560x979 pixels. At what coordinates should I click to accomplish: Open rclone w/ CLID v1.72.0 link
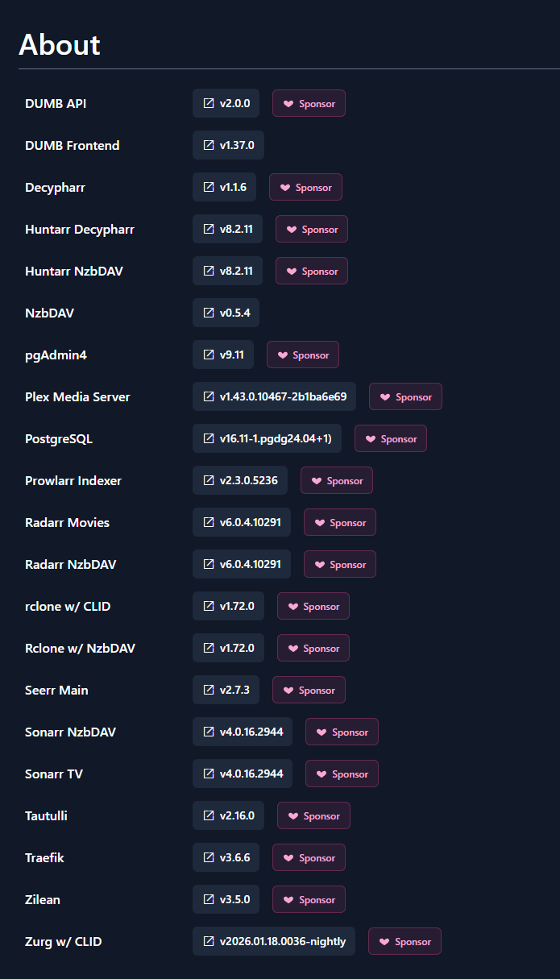tap(228, 606)
